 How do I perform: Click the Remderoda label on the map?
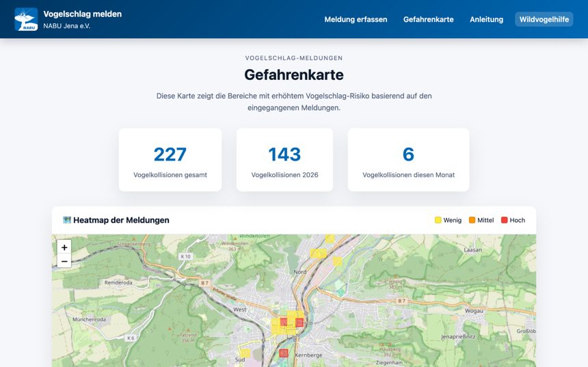[118, 283]
